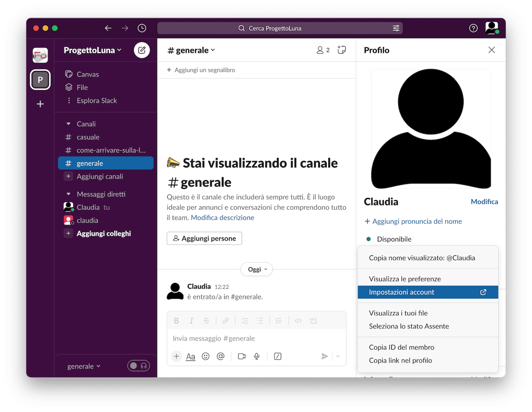
Task: Select Seleziona lo stato Assente
Action: pyautogui.click(x=428, y=326)
